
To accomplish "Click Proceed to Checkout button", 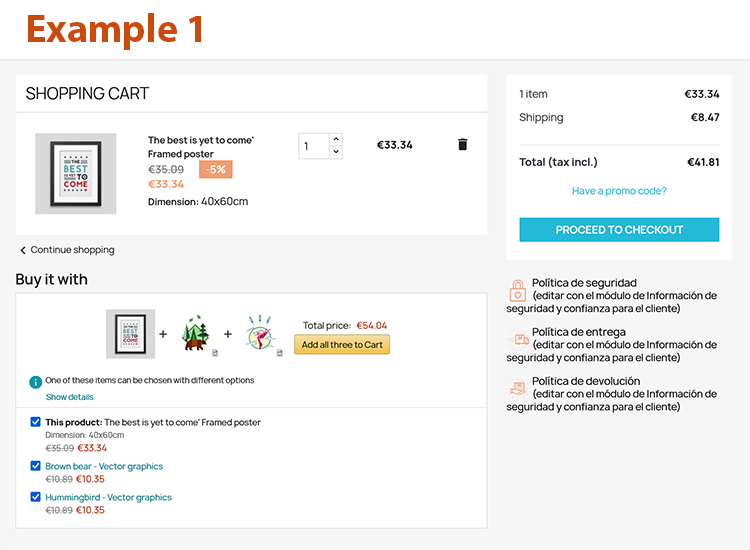I will pyautogui.click(x=619, y=230).
